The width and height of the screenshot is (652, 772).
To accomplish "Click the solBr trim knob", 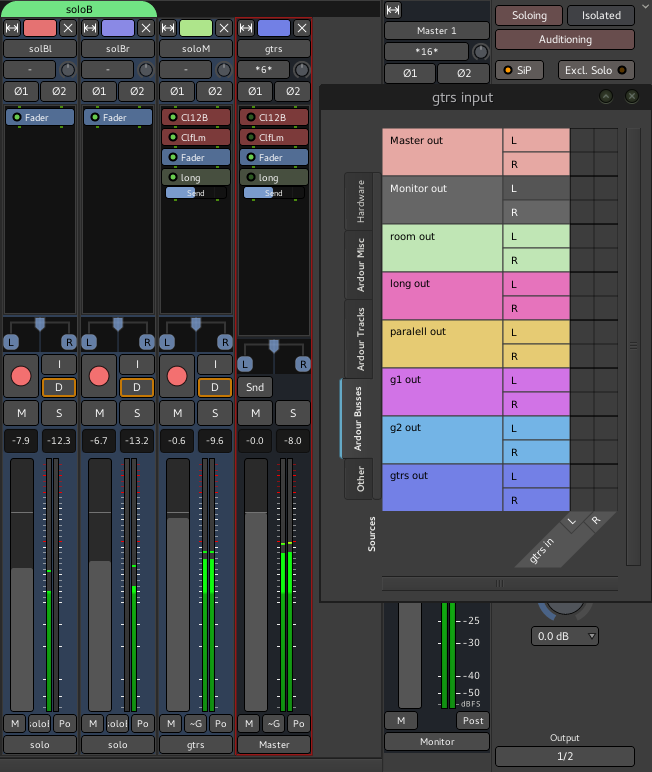I will coord(147,70).
